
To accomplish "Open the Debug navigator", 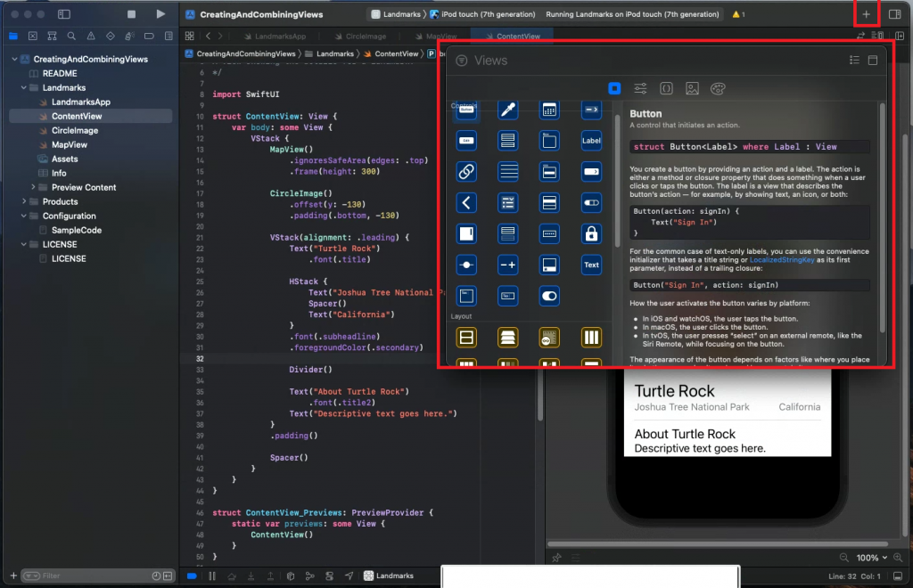I will point(129,36).
